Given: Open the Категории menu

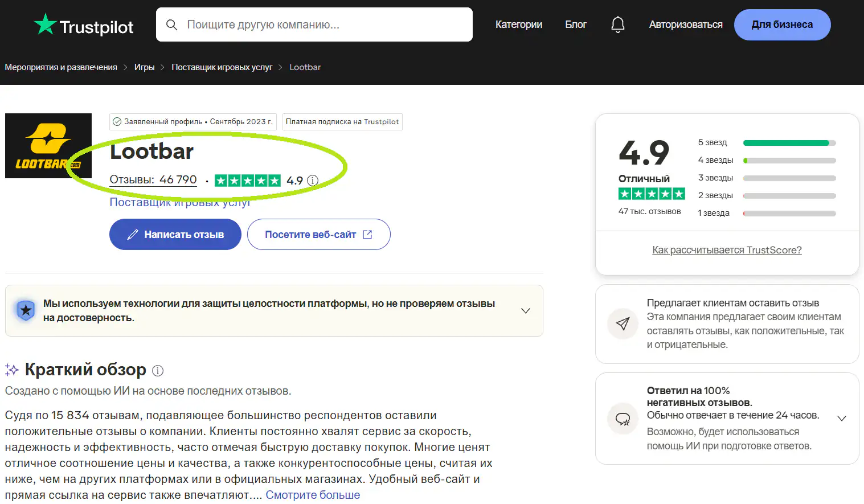Looking at the screenshot, I should click(519, 24).
